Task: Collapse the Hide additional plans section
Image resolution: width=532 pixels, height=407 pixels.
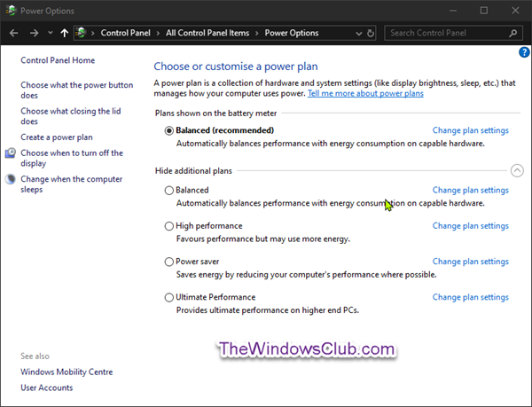Action: (516, 170)
